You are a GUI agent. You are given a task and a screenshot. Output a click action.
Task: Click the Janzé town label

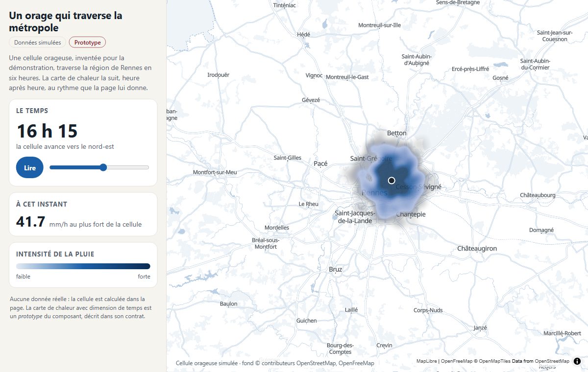point(480,327)
